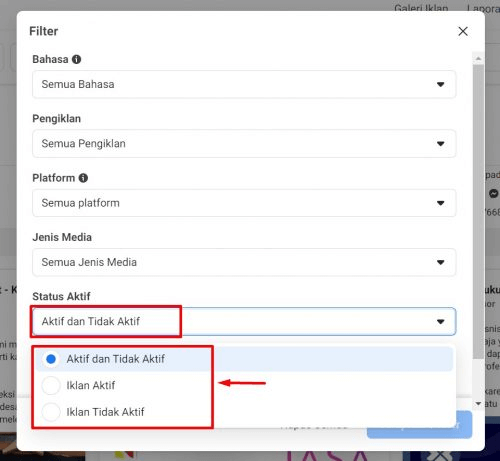Image resolution: width=500 pixels, height=461 pixels.
Task: Open the Semua Bahasa dropdown
Action: pos(244,84)
